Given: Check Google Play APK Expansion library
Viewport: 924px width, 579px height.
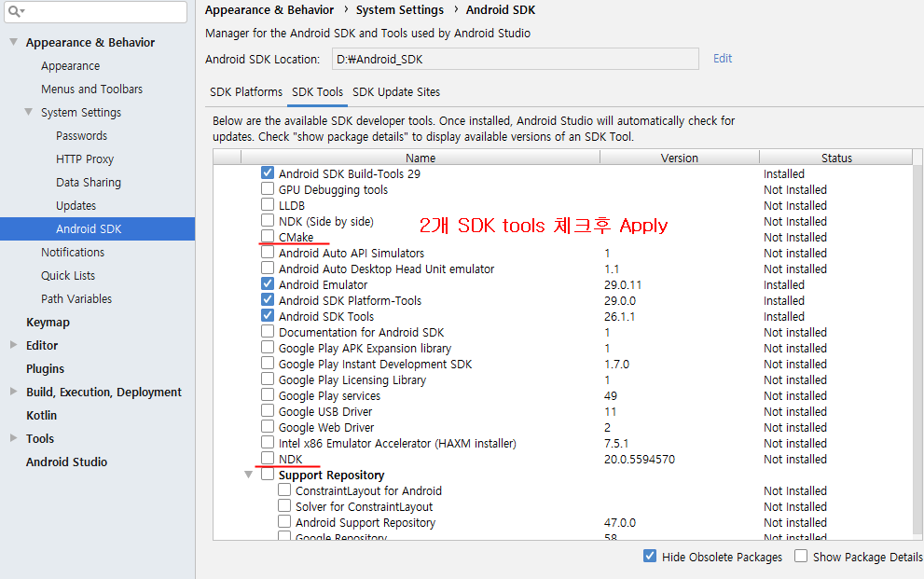Looking at the screenshot, I should [268, 347].
